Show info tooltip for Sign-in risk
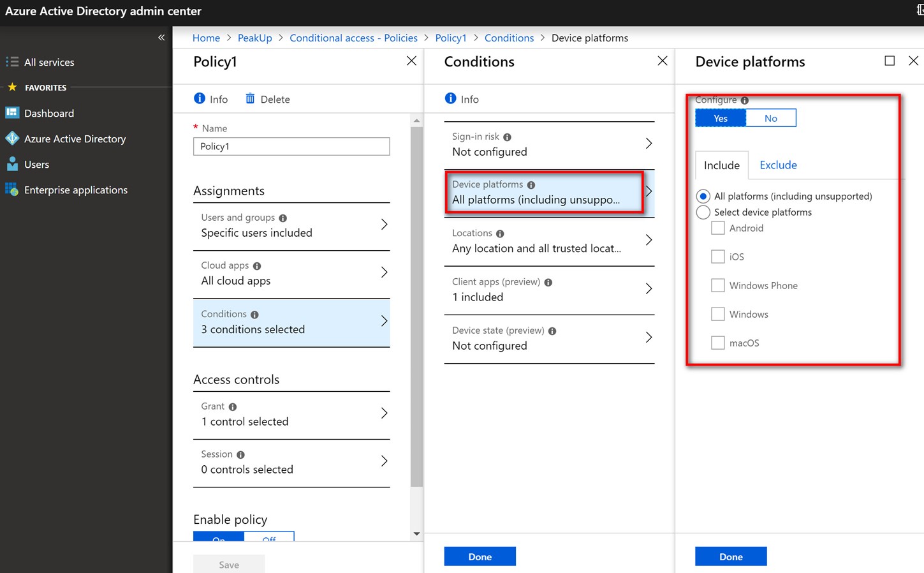Screen dimensions: 924x573 pyautogui.click(x=507, y=137)
